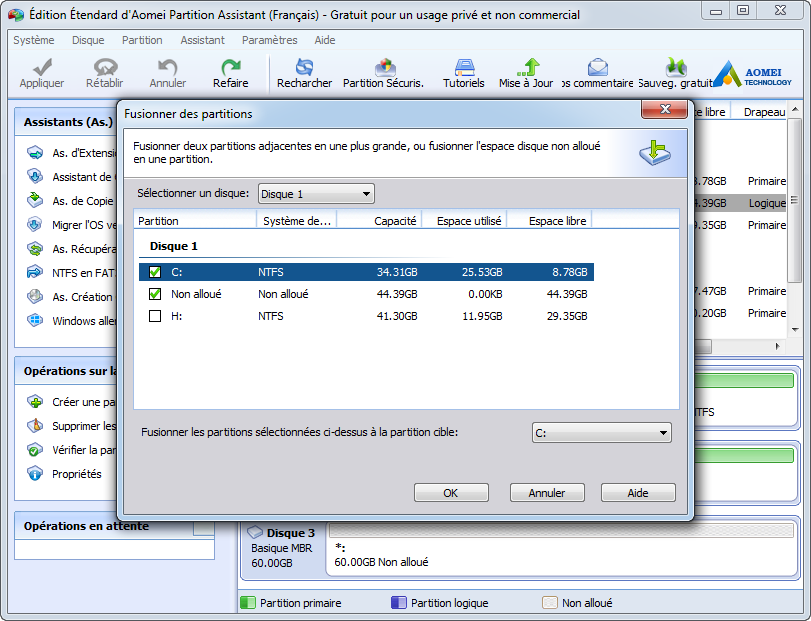Click the Rétablir toolbar icon
The height and width of the screenshot is (621, 811).
pyautogui.click(x=105, y=67)
